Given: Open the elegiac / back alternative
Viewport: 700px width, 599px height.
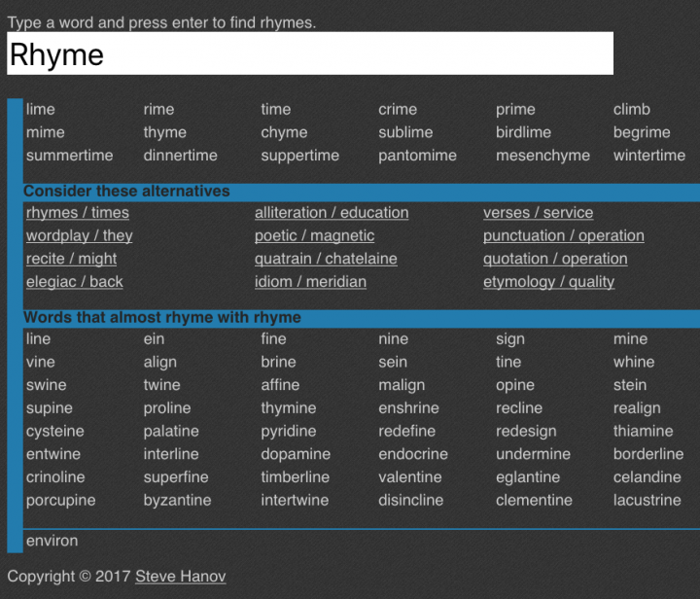Looking at the screenshot, I should click(75, 282).
